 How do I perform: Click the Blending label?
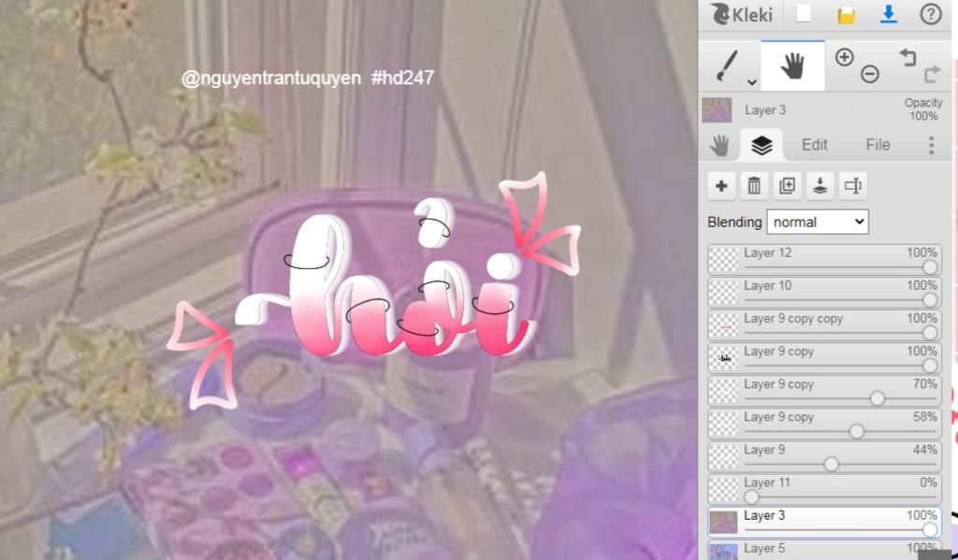[734, 223]
